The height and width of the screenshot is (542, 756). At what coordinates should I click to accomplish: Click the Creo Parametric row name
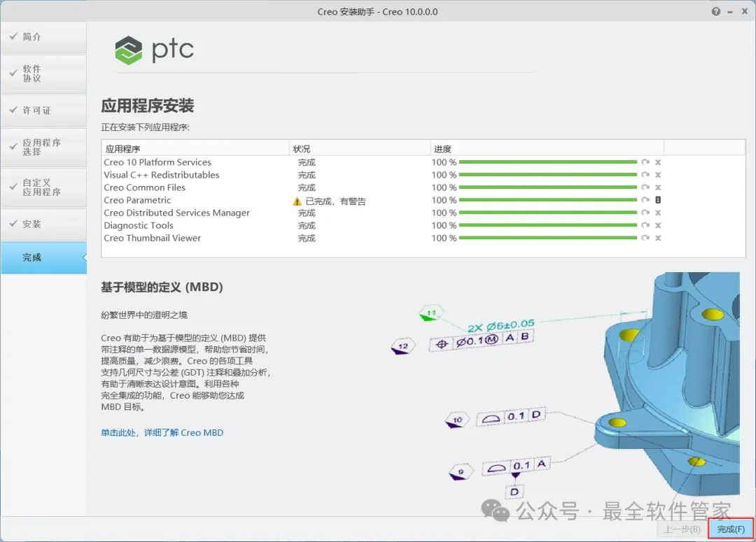137,200
